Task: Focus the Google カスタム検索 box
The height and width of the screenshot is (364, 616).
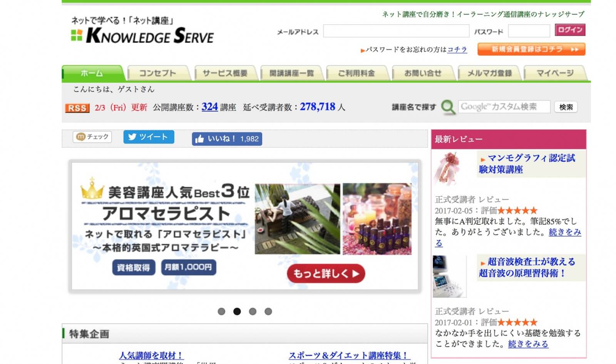Action: pos(504,107)
